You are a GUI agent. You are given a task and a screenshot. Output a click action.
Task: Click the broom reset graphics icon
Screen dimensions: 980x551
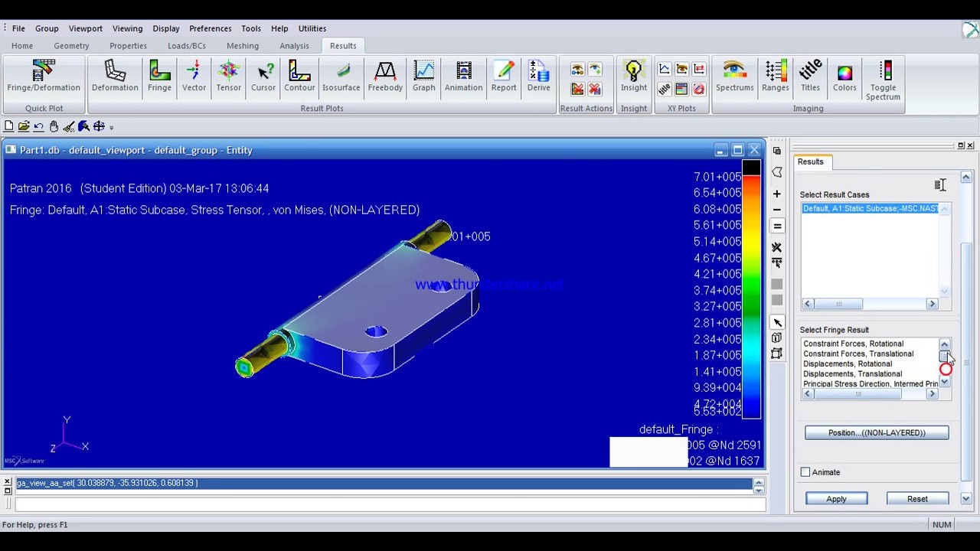(x=69, y=126)
